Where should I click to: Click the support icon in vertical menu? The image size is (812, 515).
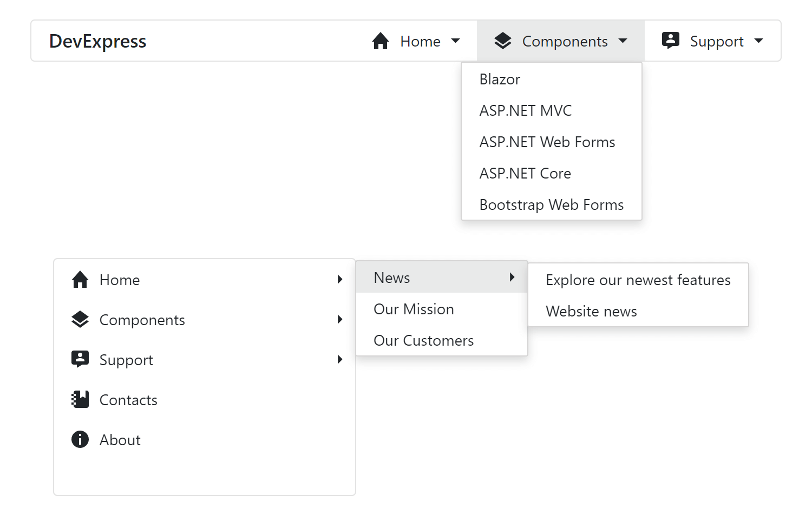tap(80, 359)
